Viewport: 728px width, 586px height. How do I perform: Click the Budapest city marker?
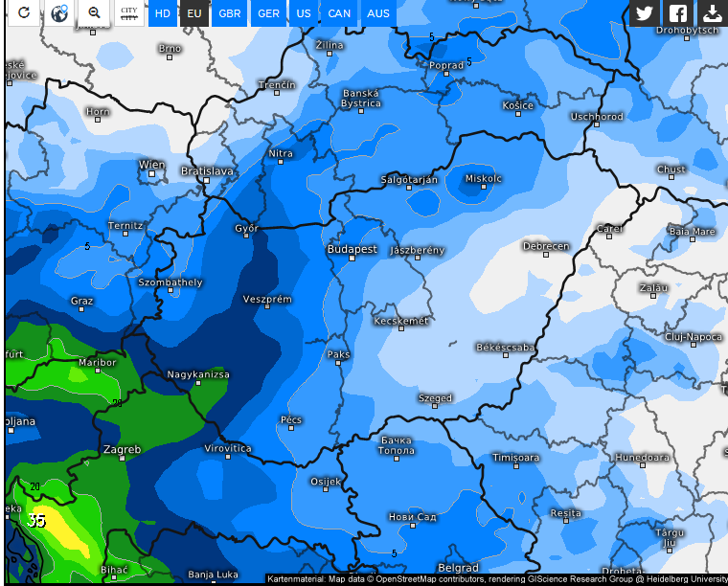pyautogui.click(x=352, y=258)
